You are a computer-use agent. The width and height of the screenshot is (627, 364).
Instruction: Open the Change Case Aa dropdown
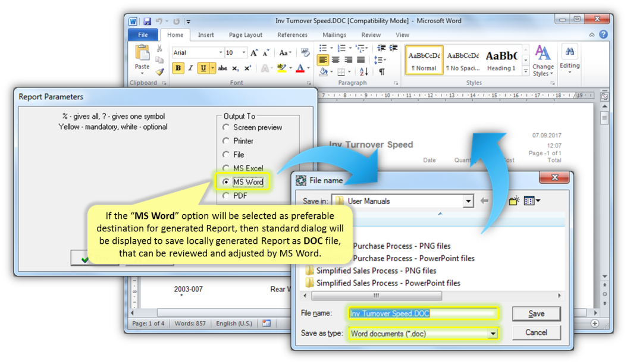coord(285,53)
